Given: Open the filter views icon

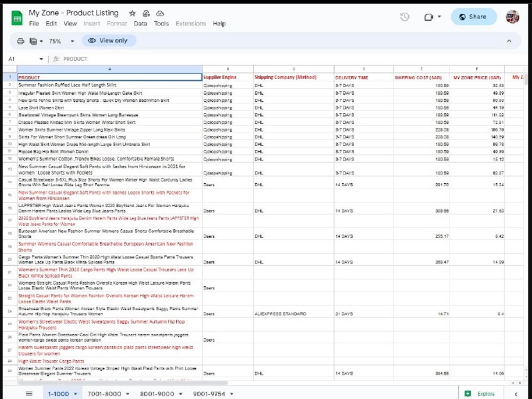Looking at the screenshot, I should tap(33, 41).
